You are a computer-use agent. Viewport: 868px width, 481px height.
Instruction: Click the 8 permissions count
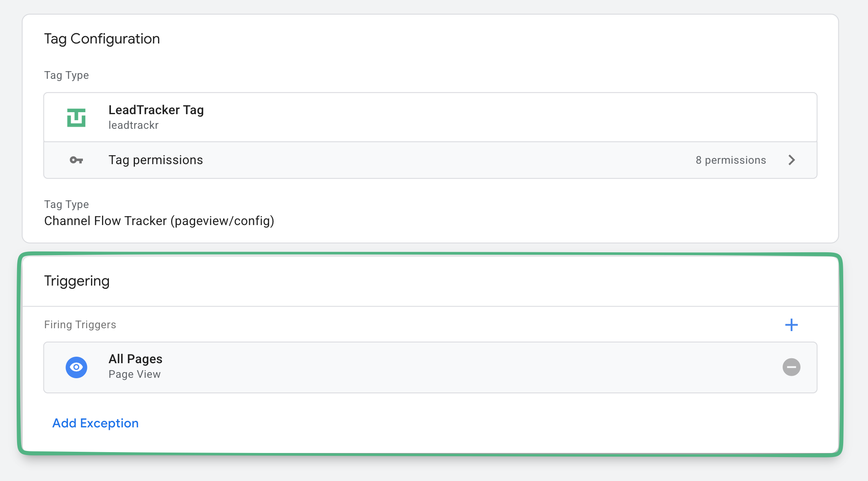click(731, 160)
